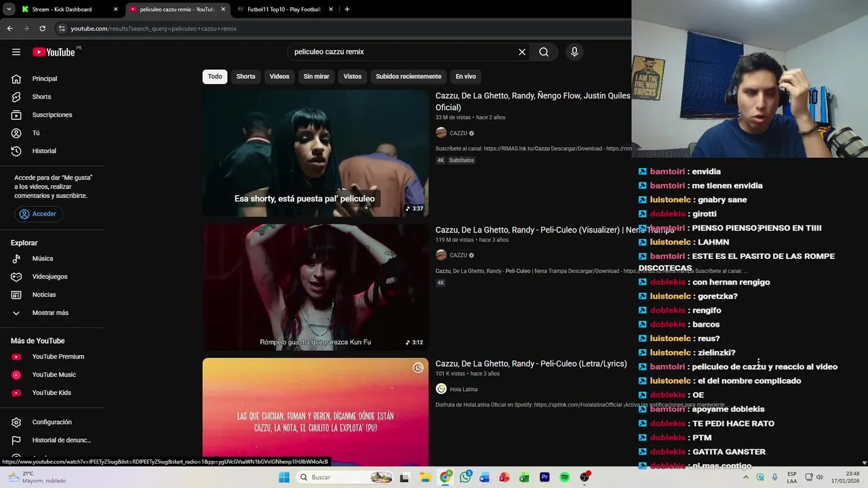The width and height of the screenshot is (868, 488).
Task: Reload the page in browser
Action: (x=42, y=28)
